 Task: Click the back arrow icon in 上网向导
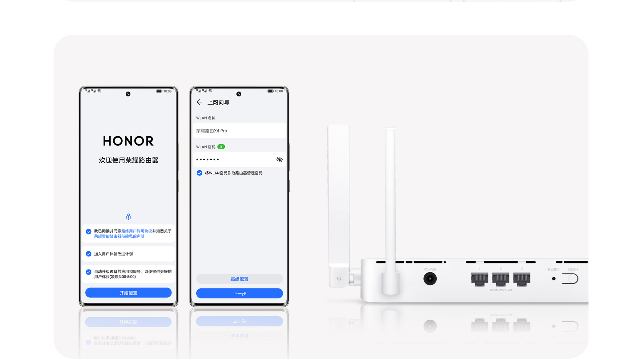pos(199,102)
